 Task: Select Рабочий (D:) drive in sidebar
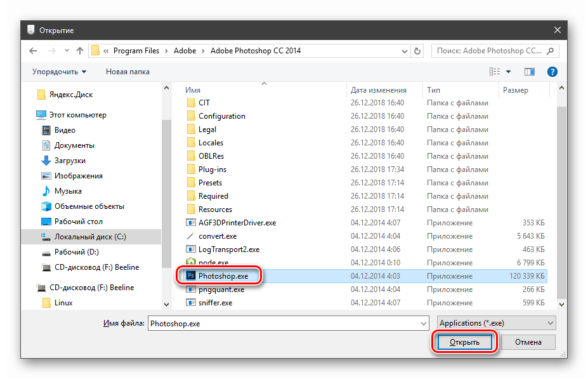point(70,252)
